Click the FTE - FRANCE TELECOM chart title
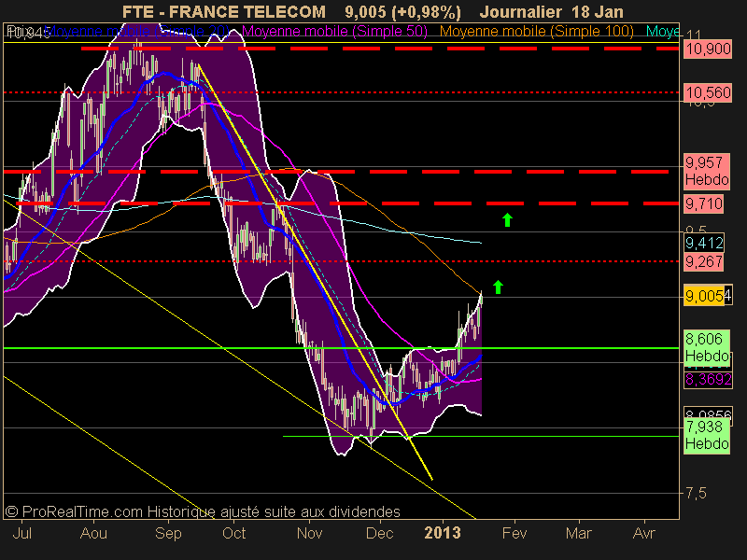 pyautogui.click(x=224, y=11)
